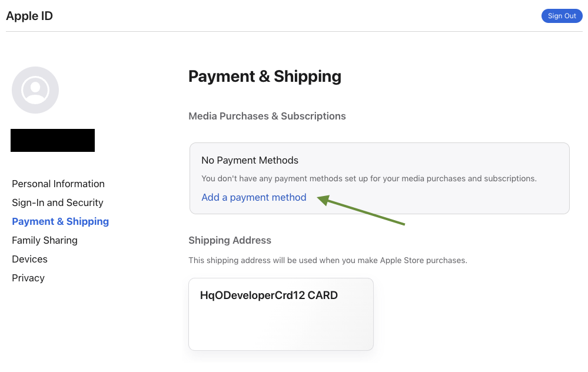The height and width of the screenshot is (372, 588).
Task: Click the Media Purchases & Subscriptions label
Action: coord(267,116)
